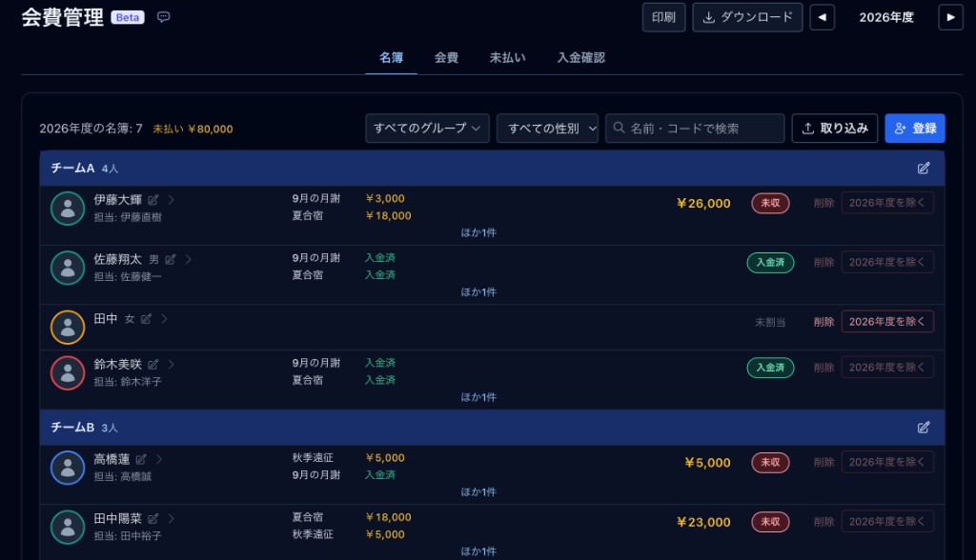976x560 pixels.
Task: Open the feedback comment icon beside Beta
Action: 164,17
